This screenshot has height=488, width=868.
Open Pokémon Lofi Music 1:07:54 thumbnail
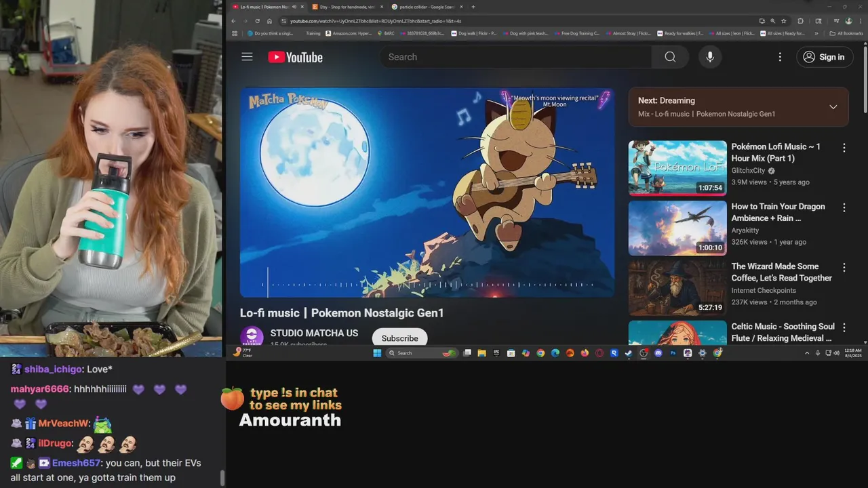[x=677, y=168]
